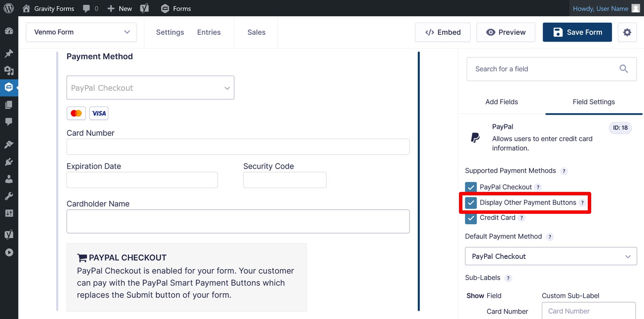The width and height of the screenshot is (644, 319).
Task: Open the WordPress logo menu
Action: [9, 8]
